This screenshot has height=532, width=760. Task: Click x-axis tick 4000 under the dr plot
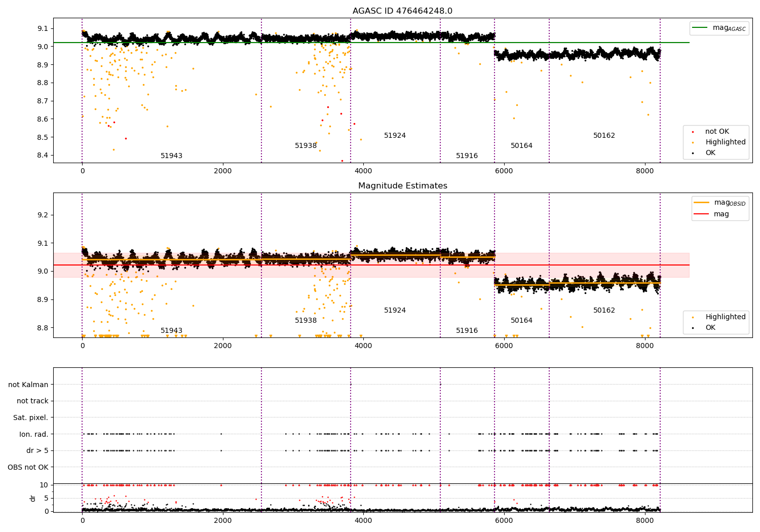point(363,520)
